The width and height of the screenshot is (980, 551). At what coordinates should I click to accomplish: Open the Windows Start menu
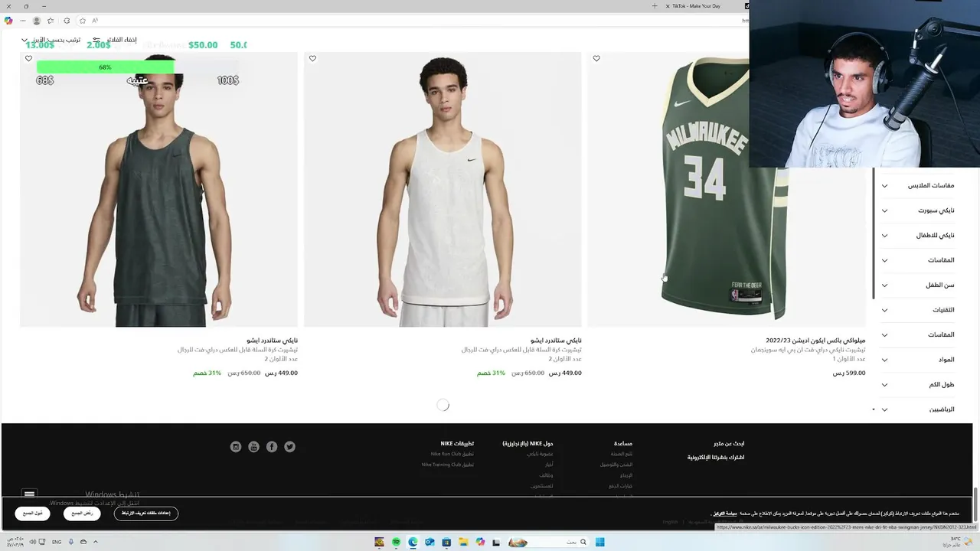pyautogui.click(x=600, y=542)
